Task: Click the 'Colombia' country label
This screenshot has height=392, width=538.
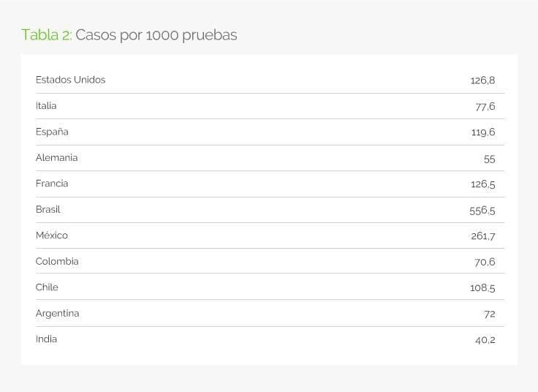Action: [x=57, y=261]
